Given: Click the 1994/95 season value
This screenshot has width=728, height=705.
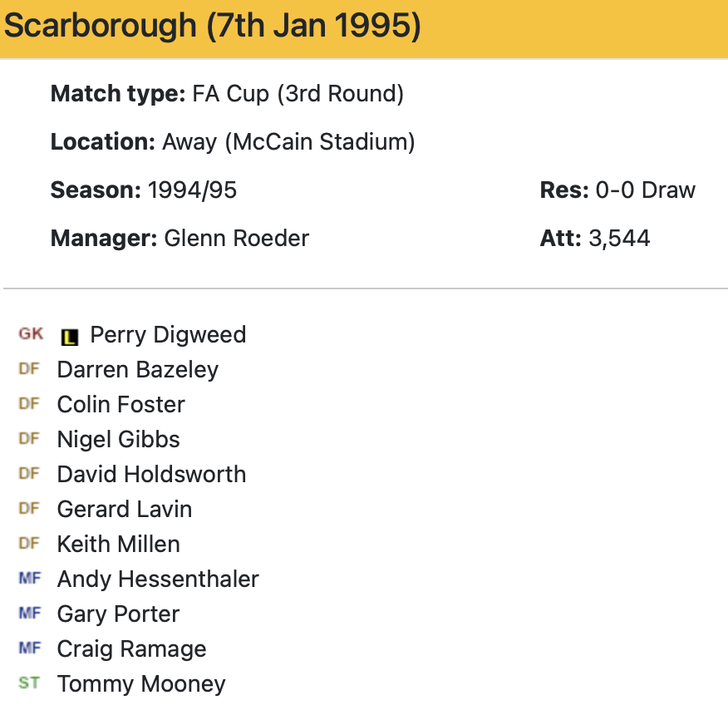Looking at the screenshot, I should (192, 190).
